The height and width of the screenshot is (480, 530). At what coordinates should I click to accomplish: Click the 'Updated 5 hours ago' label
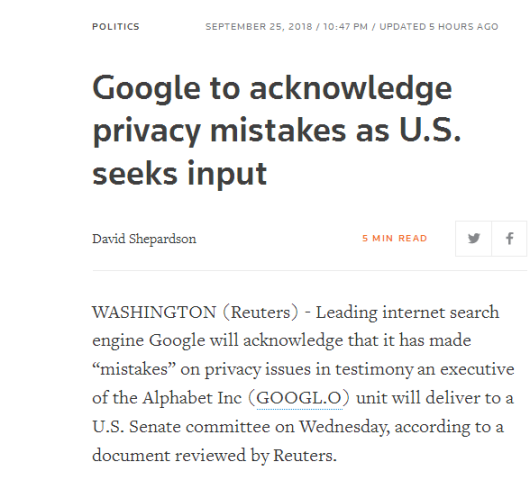439,27
